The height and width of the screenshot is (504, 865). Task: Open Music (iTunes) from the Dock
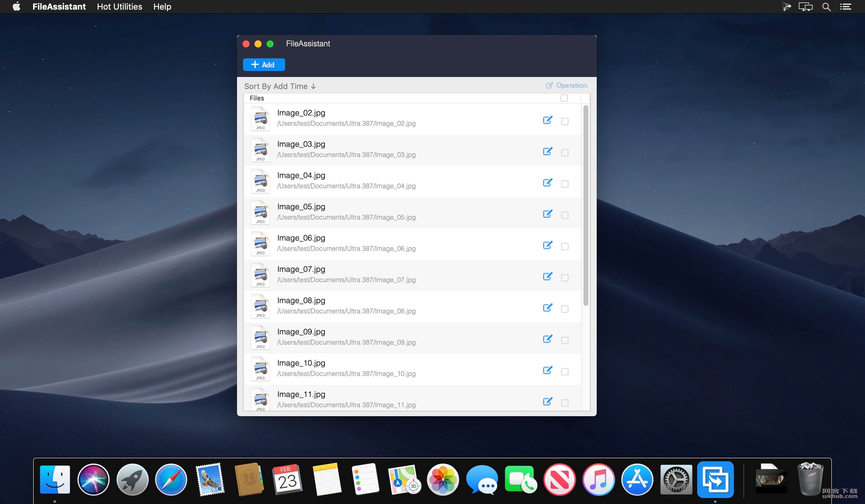598,479
